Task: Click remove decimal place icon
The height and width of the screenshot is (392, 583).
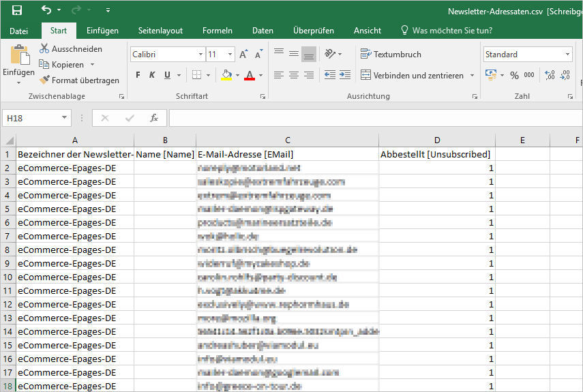Action: [x=565, y=75]
